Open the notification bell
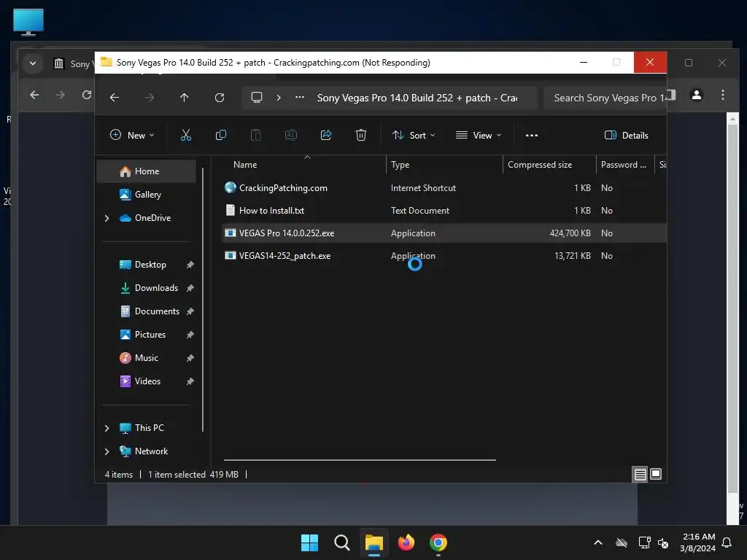The image size is (747, 560). (727, 542)
